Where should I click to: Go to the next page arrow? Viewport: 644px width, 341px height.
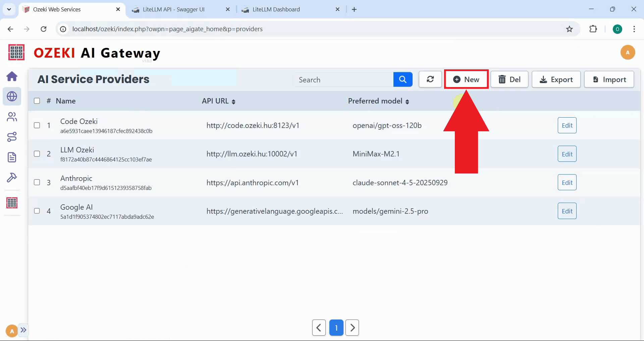point(352,328)
